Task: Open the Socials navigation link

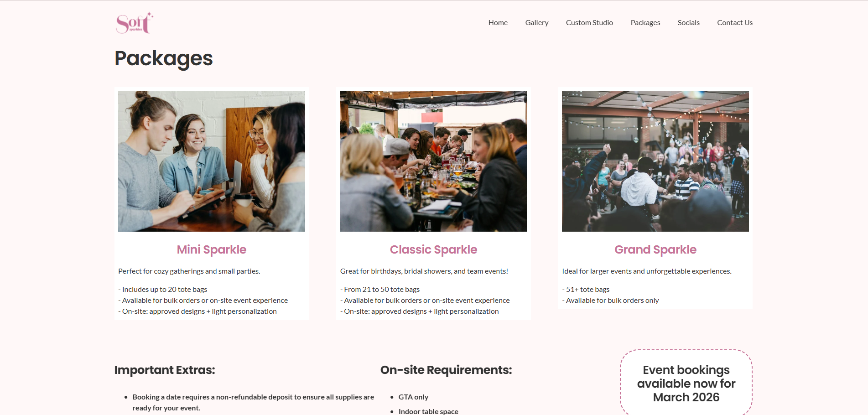Action: [x=688, y=23]
